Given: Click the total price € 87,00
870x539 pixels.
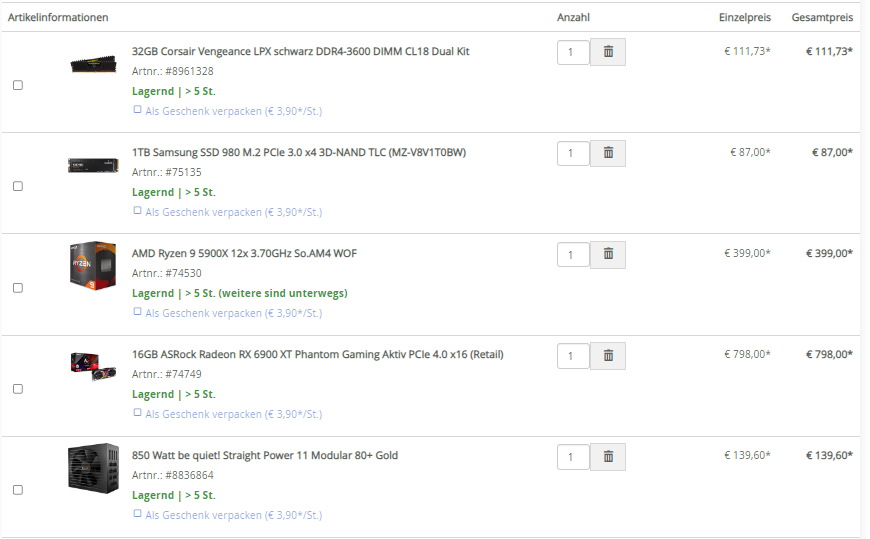Looking at the screenshot, I should coord(832,153).
